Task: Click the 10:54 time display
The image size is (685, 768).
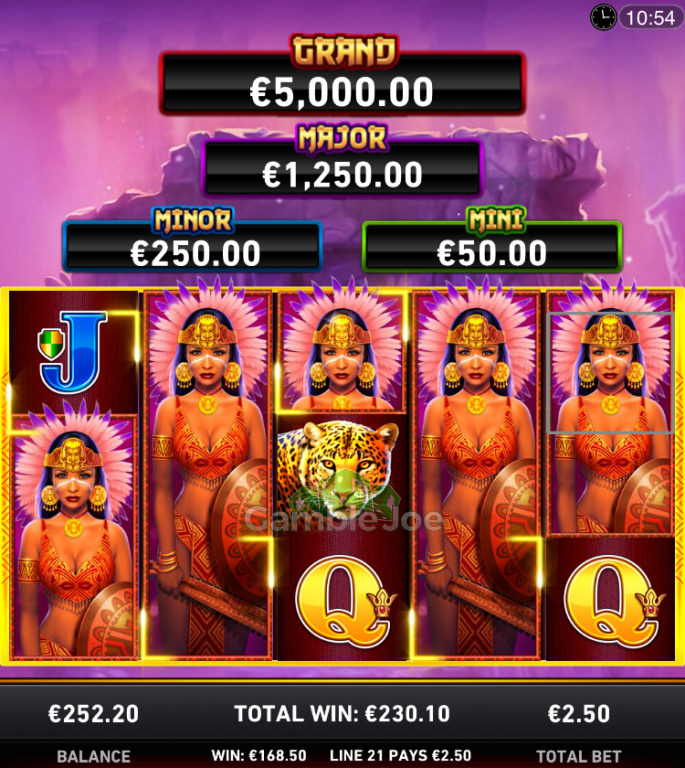Action: click(651, 18)
